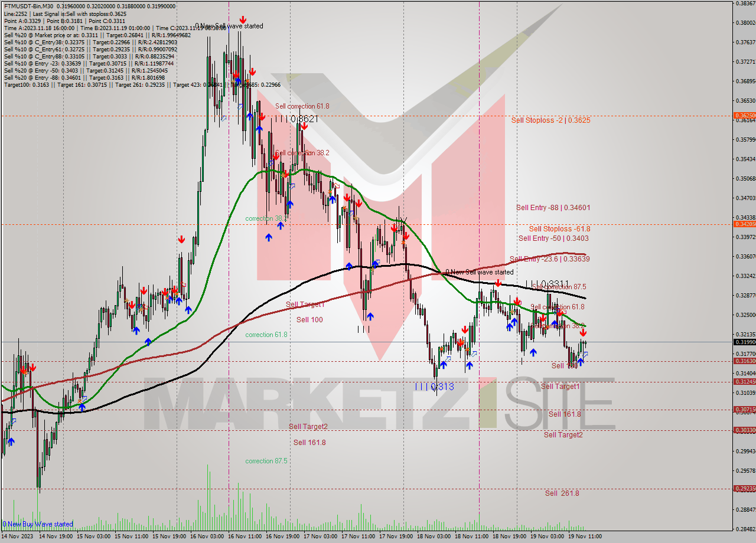
Task: Select 'Sell 161.8' label next to 0.30715 level
Action: 565,414
